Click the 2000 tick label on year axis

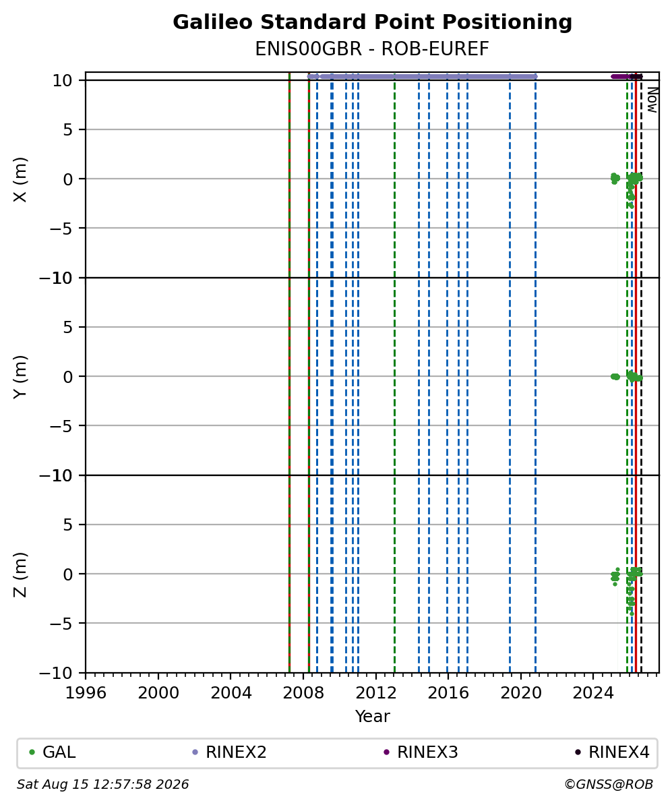coord(158,694)
